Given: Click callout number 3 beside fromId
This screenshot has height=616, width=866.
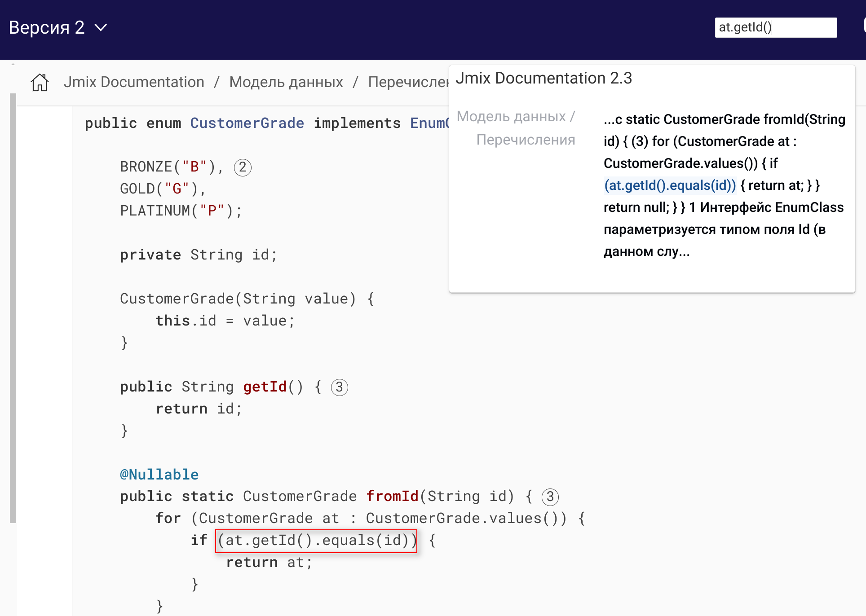Looking at the screenshot, I should [550, 497].
